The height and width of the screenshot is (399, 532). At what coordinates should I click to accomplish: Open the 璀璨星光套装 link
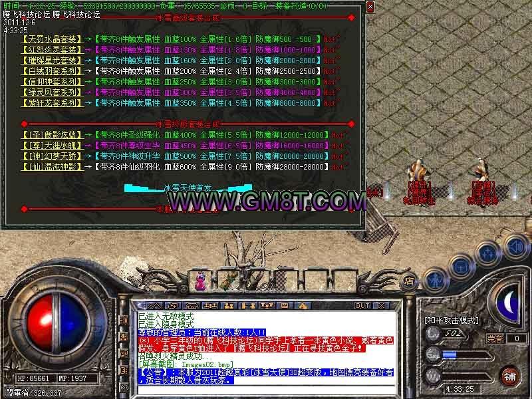click(52, 61)
